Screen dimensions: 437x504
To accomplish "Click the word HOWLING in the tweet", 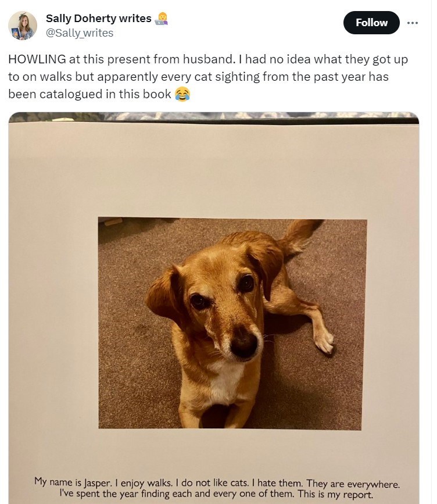I will point(37,59).
